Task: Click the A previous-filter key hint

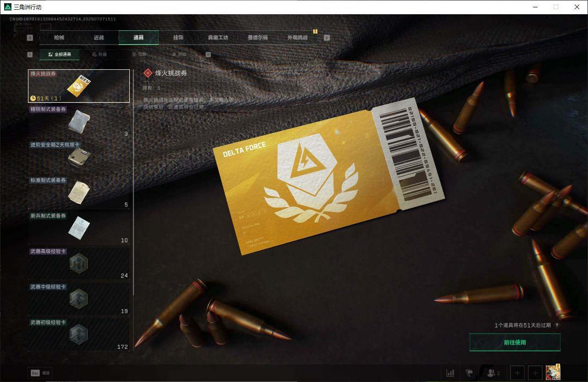Action: (30, 54)
